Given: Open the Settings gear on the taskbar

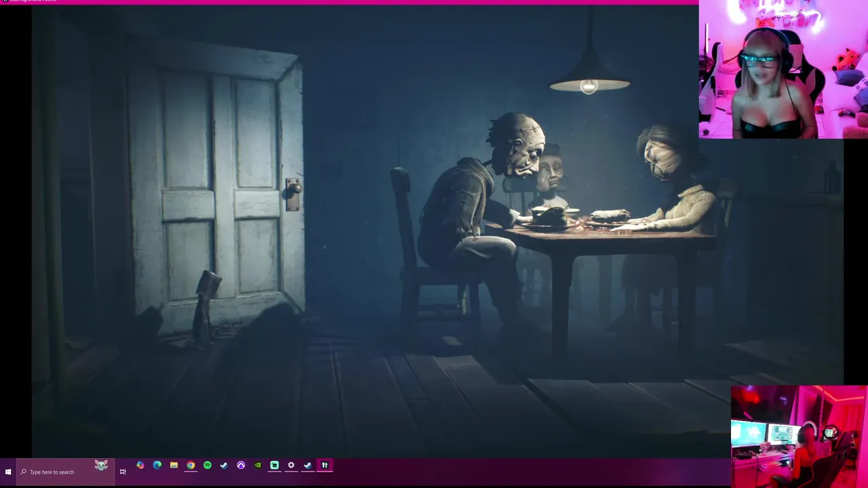Looking at the screenshot, I should [291, 465].
